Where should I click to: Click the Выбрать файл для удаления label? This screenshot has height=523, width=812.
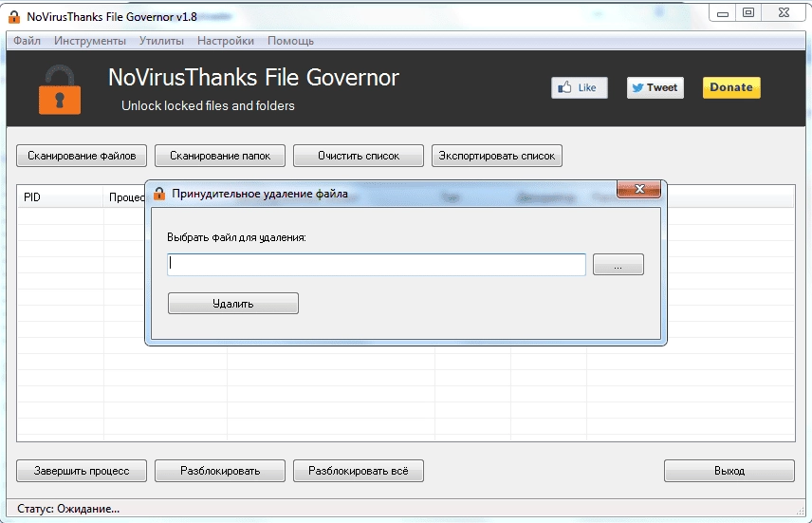point(236,237)
